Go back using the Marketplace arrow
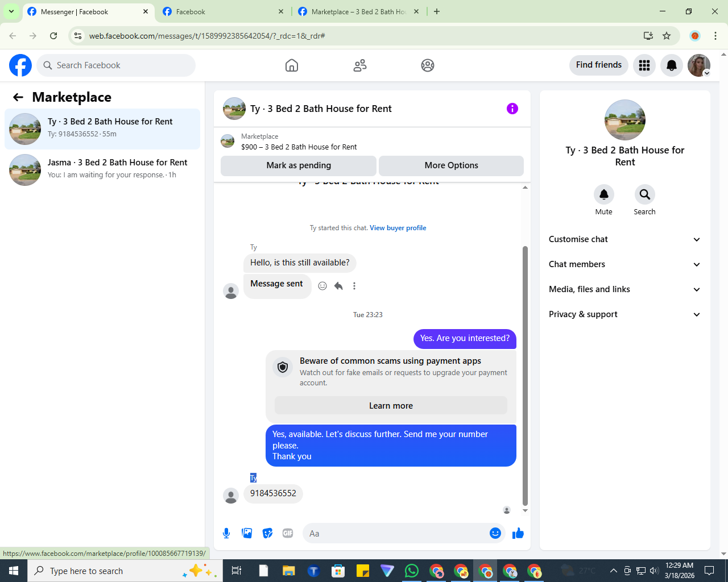 (x=18, y=97)
